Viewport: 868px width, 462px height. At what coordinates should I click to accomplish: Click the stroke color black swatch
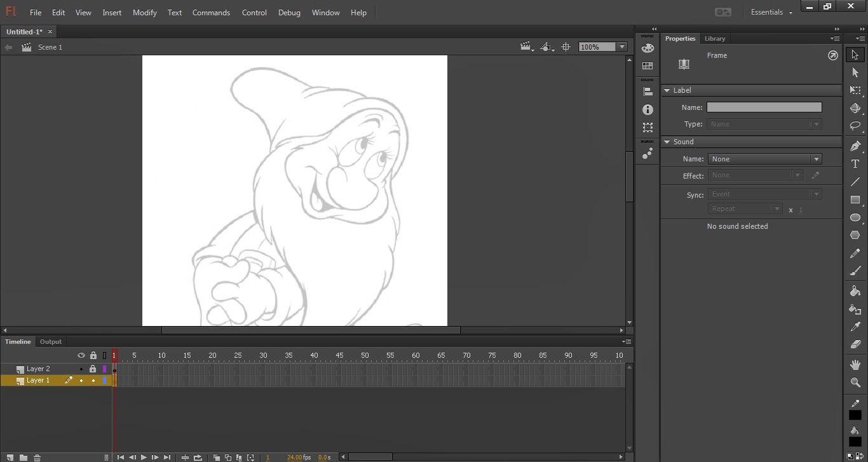[855, 415]
